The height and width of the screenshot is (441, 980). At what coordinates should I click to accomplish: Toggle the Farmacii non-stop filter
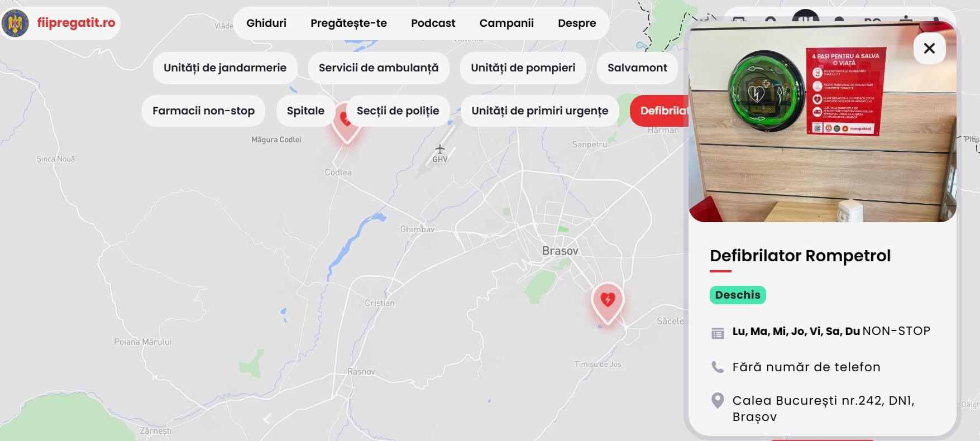click(204, 111)
